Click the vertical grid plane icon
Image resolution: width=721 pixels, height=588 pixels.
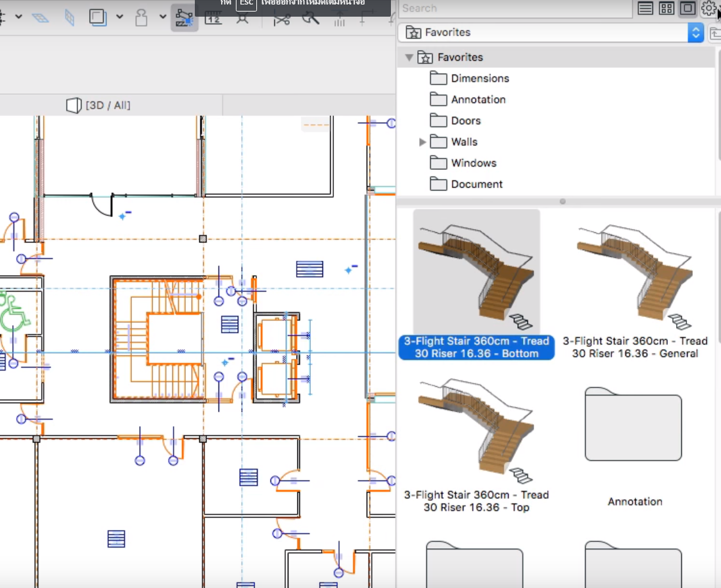[69, 18]
